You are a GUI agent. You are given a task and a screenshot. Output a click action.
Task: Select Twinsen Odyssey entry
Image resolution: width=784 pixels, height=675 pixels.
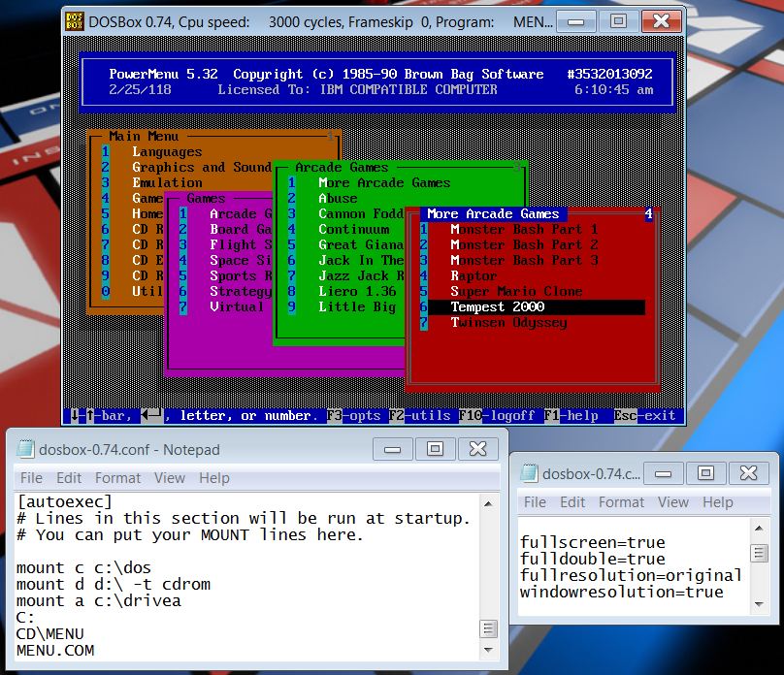point(508,323)
